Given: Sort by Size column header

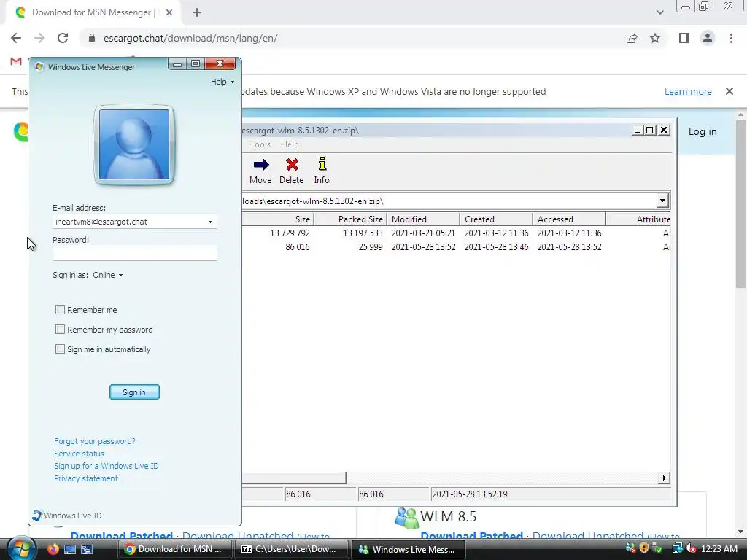Looking at the screenshot, I should (278, 219).
